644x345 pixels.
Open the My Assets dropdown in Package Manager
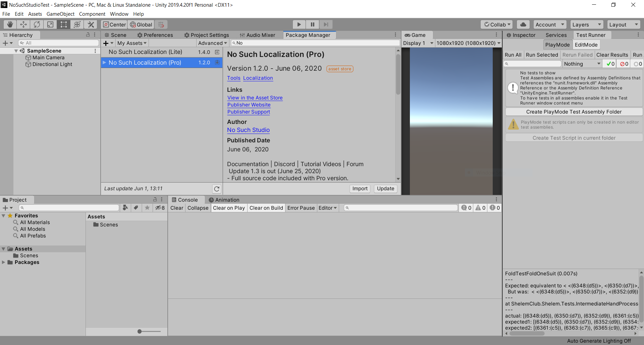[x=131, y=43]
